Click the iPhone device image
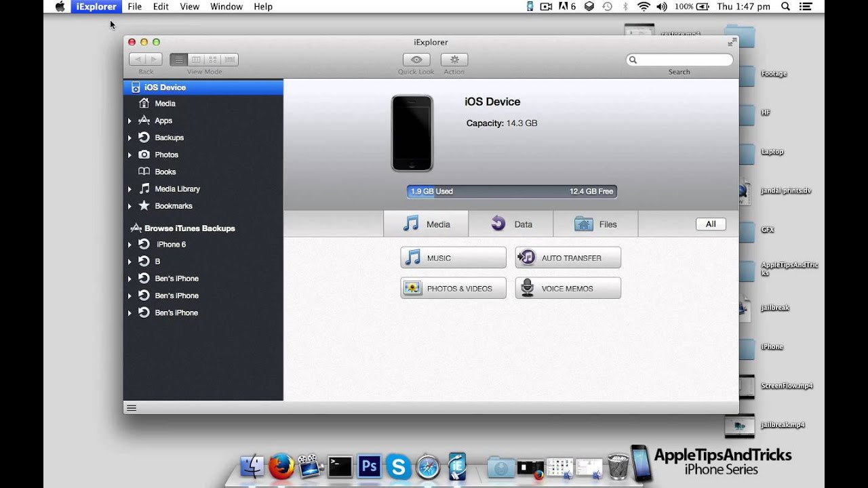This screenshot has width=868, height=488. (412, 133)
